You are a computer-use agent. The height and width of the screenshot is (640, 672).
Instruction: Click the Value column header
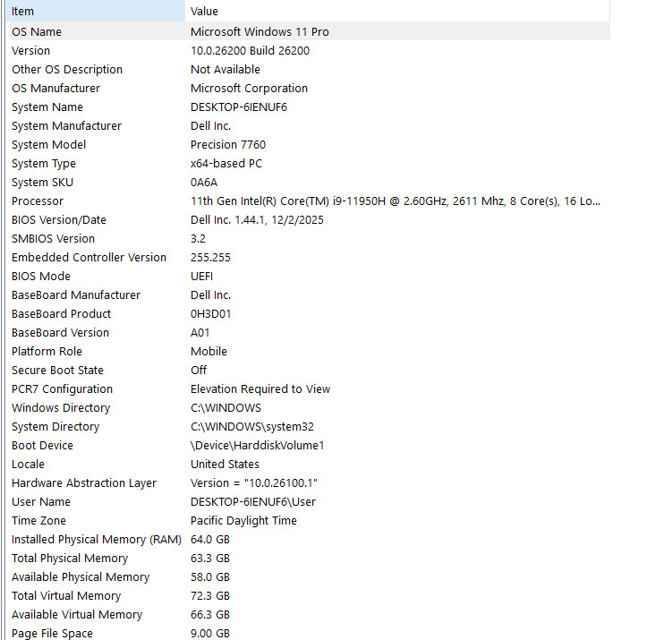click(397, 11)
